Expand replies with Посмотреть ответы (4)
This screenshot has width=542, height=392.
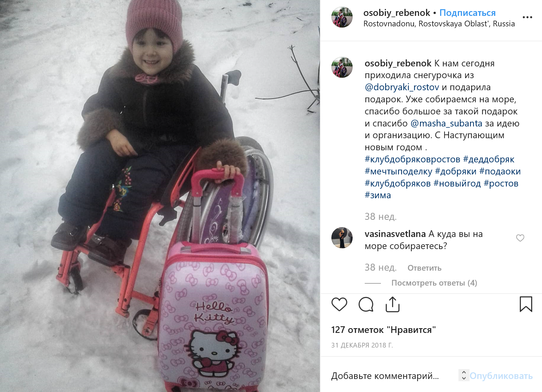pos(434,283)
